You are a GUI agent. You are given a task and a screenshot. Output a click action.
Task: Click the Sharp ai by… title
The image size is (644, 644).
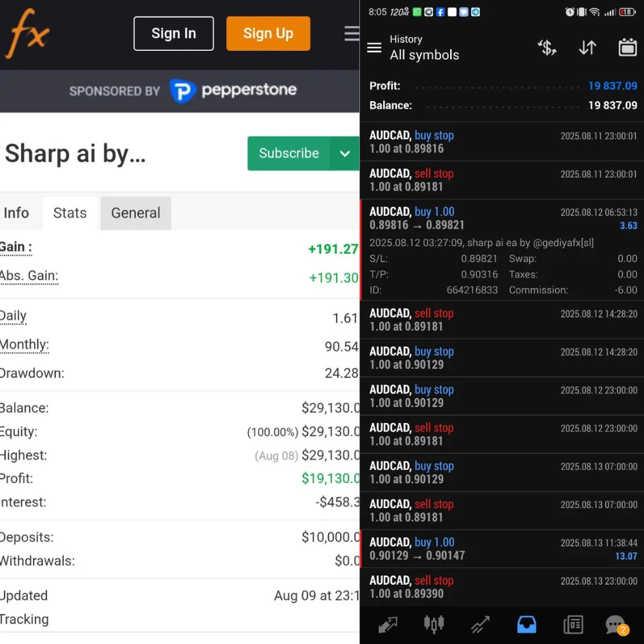[75, 154]
